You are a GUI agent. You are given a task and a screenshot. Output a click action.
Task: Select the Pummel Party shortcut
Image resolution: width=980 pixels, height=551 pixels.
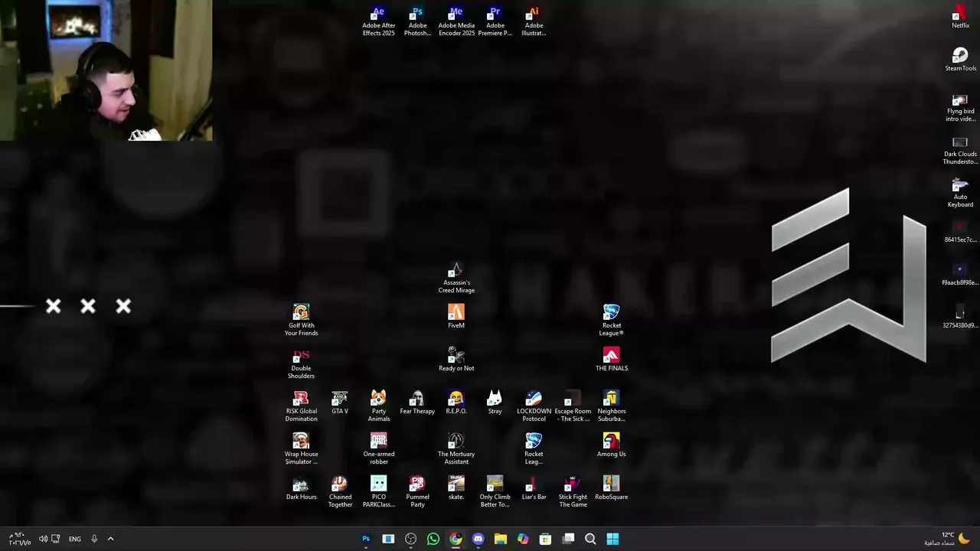[x=417, y=493]
